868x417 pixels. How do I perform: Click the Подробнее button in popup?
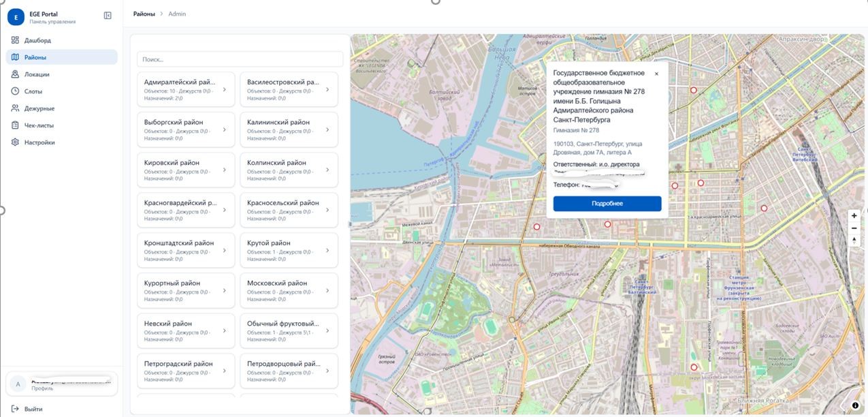coord(607,204)
